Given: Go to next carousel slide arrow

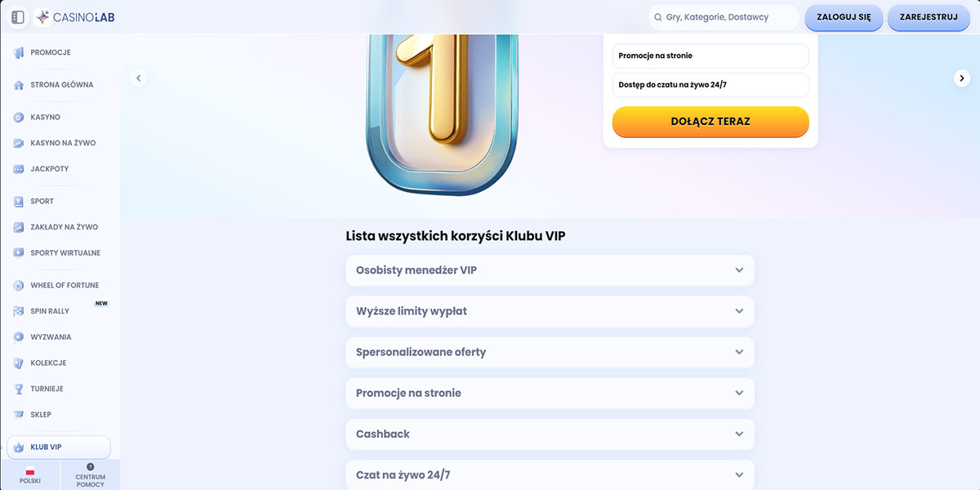Looking at the screenshot, I should point(962,78).
